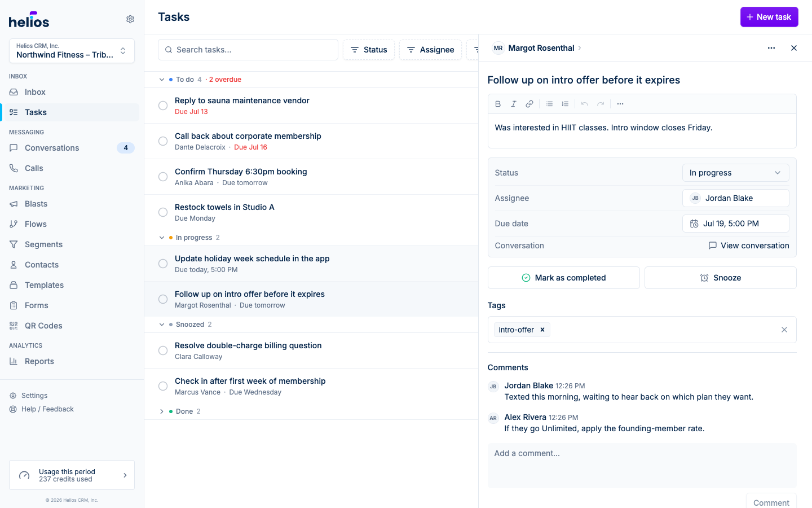Click the '2 overdue' label in To do header

[x=225, y=80]
